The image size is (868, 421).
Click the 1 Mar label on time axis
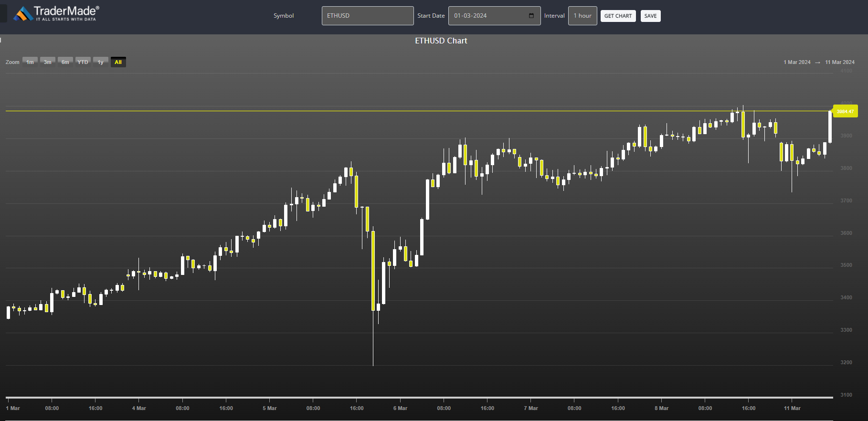13,408
